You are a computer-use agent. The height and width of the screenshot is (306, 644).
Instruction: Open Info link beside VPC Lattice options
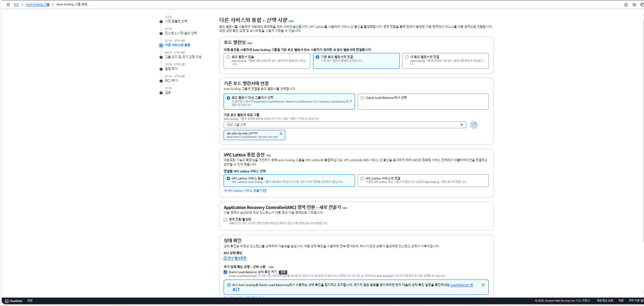pos(268,155)
